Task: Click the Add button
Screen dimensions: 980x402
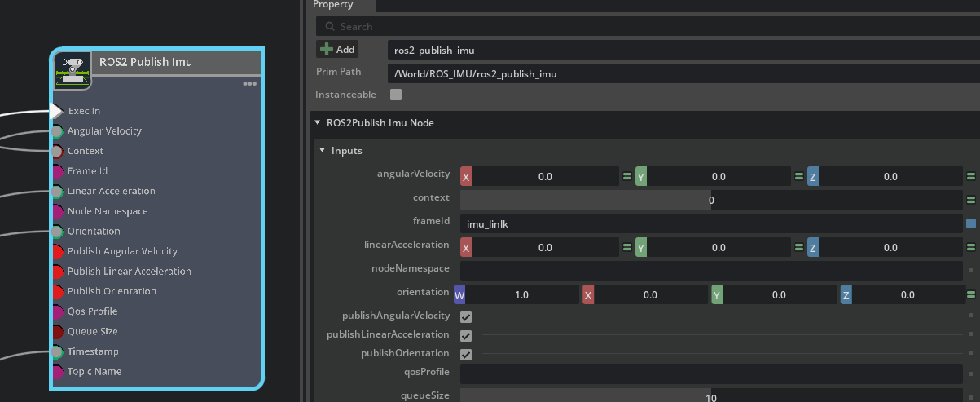Action: tap(337, 50)
